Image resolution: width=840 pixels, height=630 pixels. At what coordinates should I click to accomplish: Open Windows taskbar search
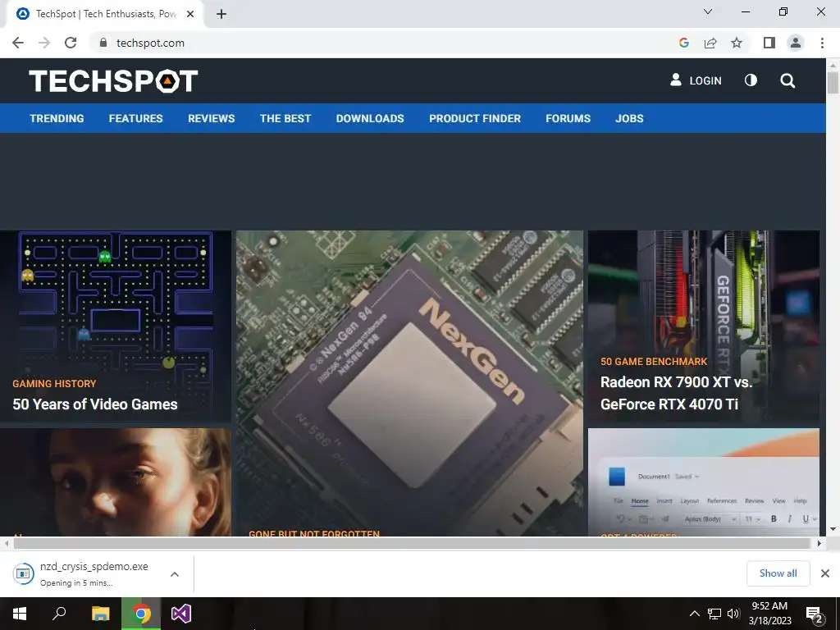pos(59,614)
